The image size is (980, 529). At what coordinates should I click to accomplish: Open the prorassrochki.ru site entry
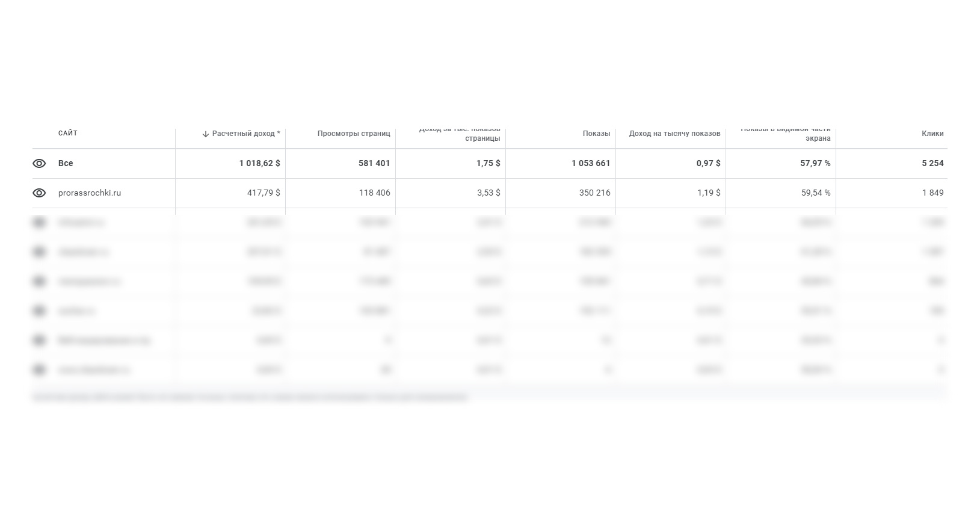click(90, 193)
